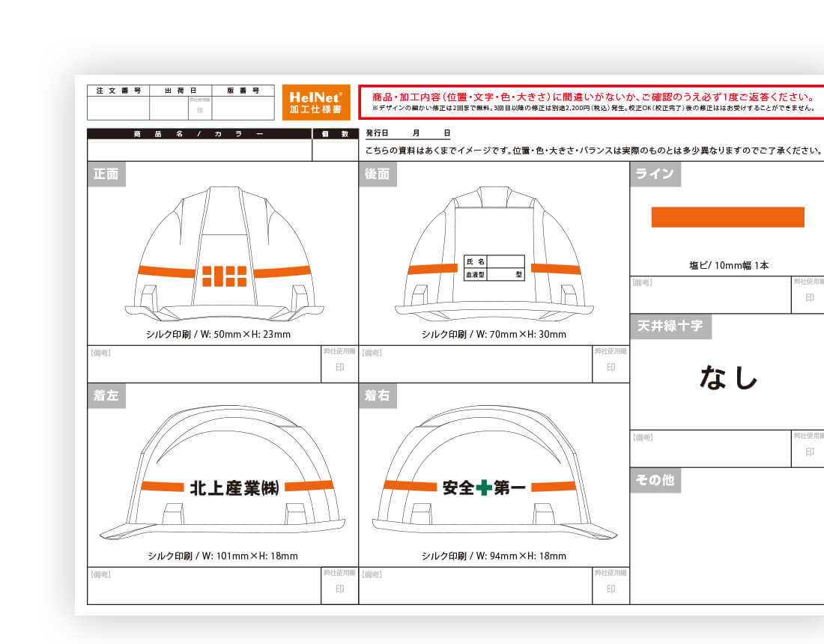This screenshot has height=644, width=824.
Task: Click the HelNet orange logo
Action: click(315, 102)
